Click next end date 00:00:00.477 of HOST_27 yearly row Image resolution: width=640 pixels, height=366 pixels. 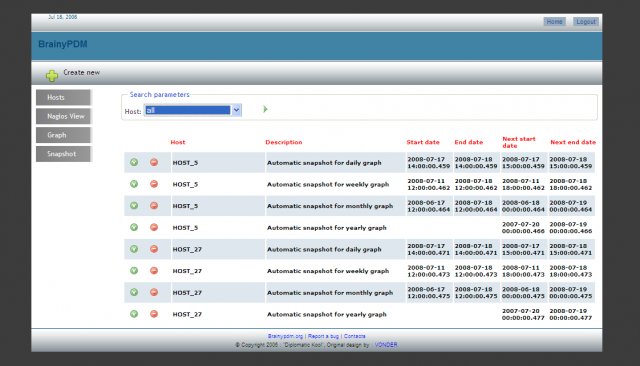(x=571, y=317)
